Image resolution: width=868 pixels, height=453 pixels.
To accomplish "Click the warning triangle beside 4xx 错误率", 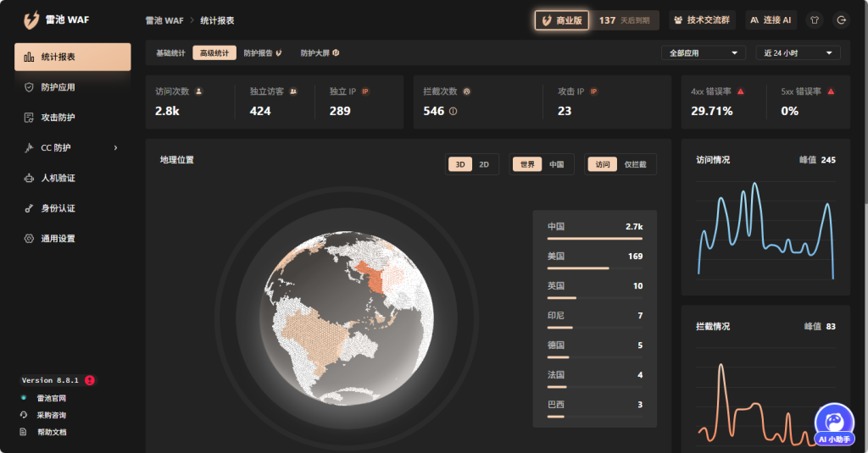I will 741,91.
